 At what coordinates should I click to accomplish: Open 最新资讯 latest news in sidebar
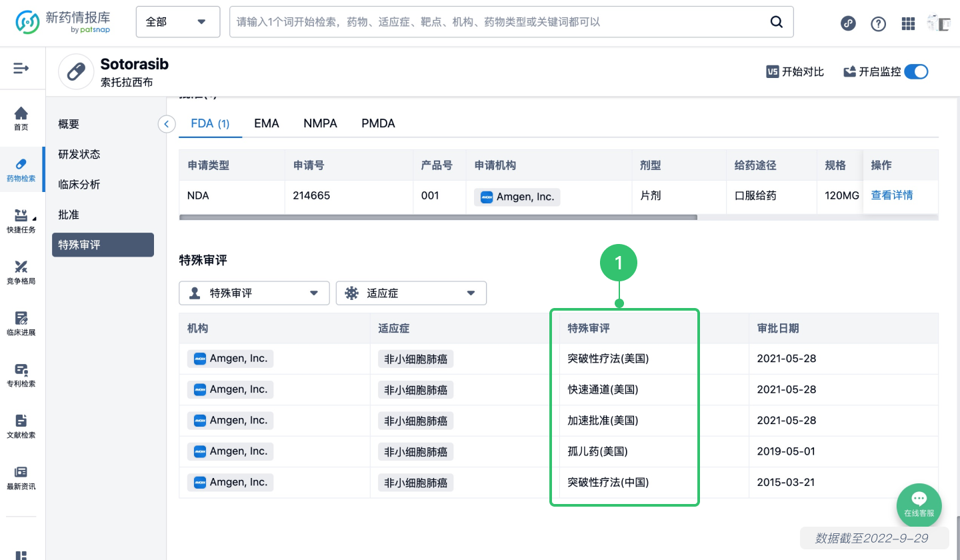coord(21,477)
